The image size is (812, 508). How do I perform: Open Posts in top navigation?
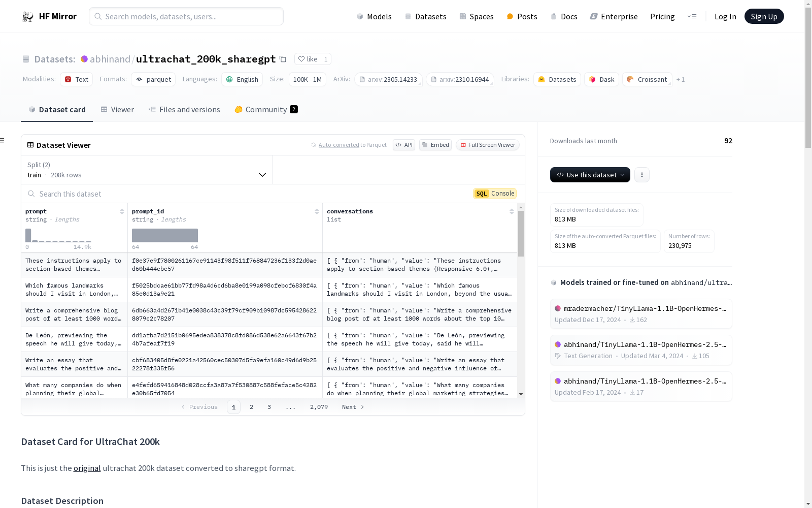[x=522, y=17]
